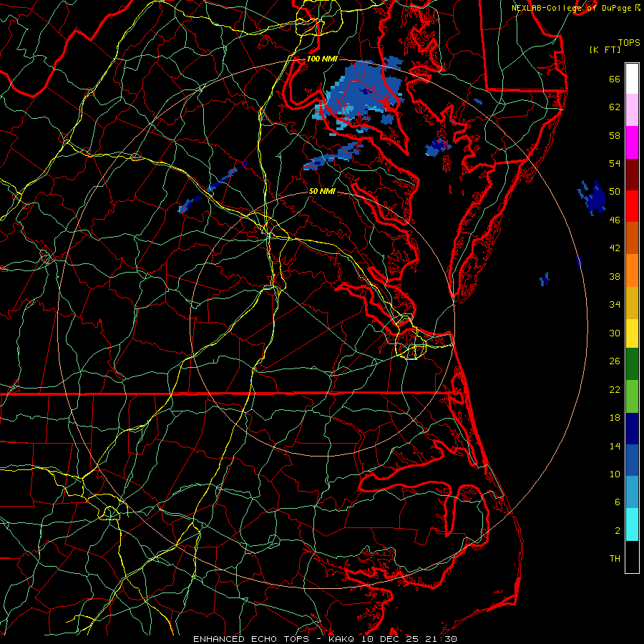The height and width of the screenshot is (644, 644).
Task: Select the magenta legend color block
Action: tap(632, 142)
